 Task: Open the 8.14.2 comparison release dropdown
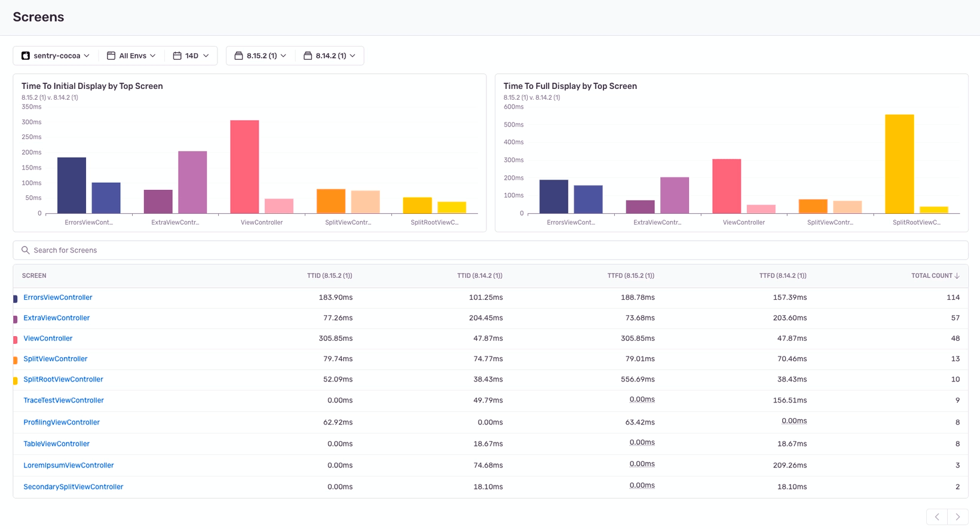point(330,56)
